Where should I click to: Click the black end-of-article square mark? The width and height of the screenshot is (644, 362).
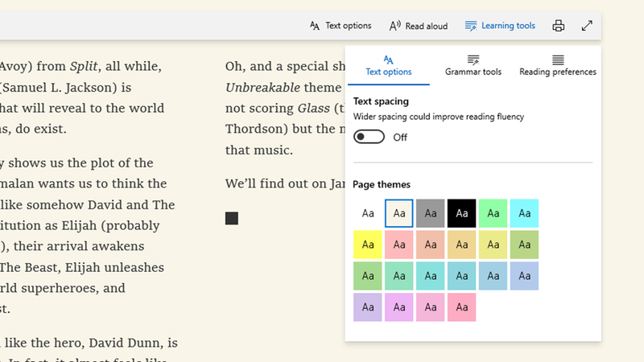(232, 218)
